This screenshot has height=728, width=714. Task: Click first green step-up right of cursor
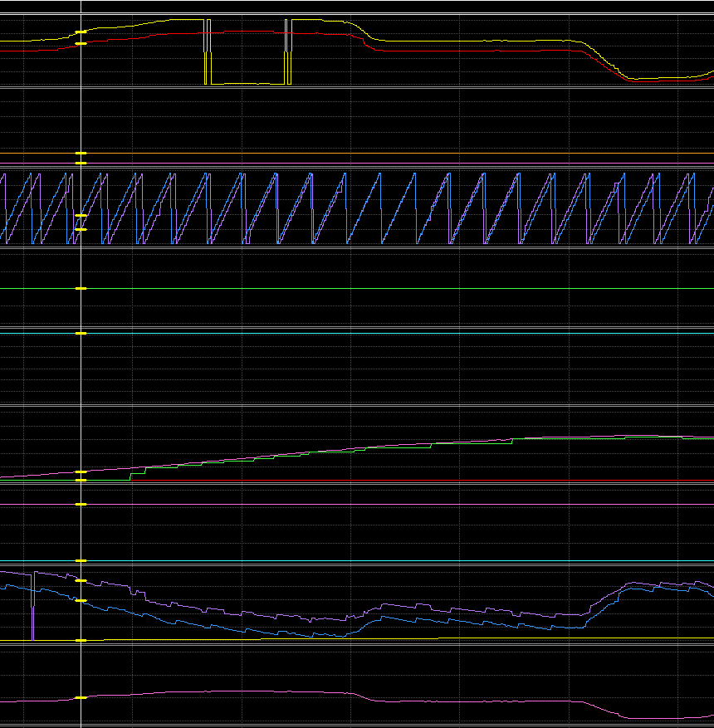click(x=131, y=475)
